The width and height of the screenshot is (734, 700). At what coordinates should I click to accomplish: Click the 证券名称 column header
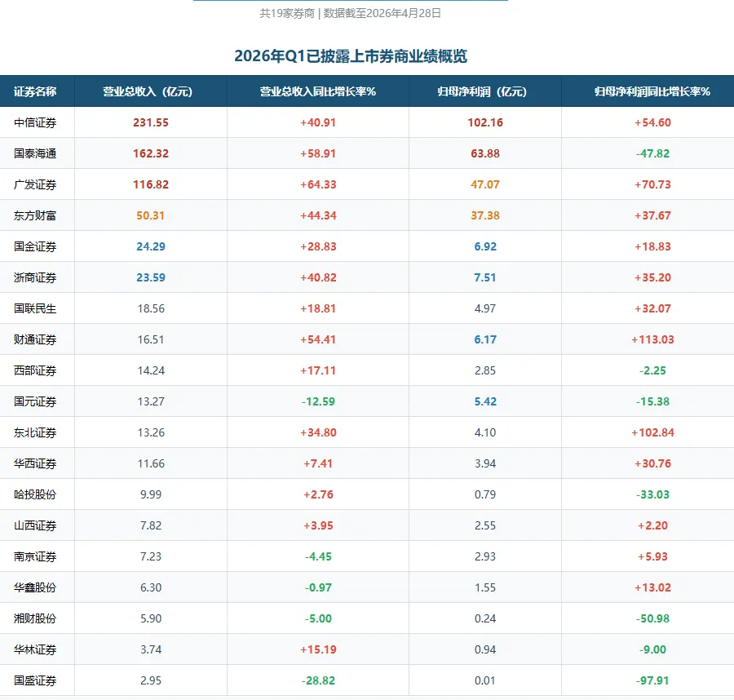tap(37, 91)
